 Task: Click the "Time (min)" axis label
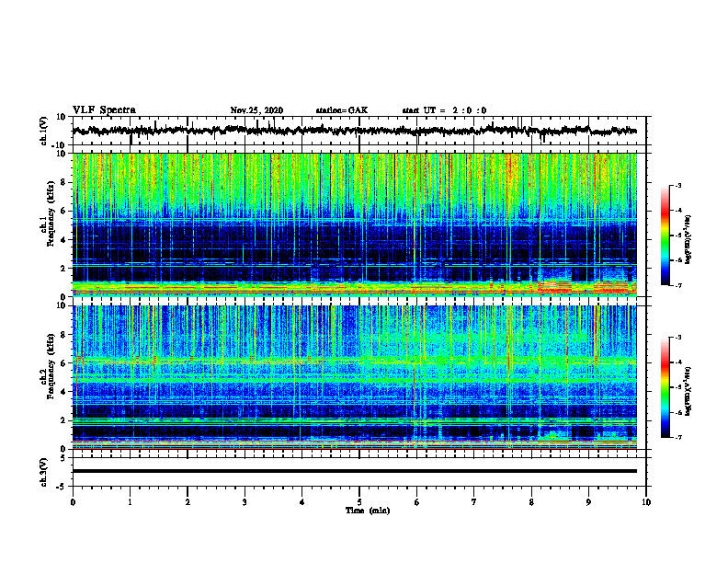(368, 511)
